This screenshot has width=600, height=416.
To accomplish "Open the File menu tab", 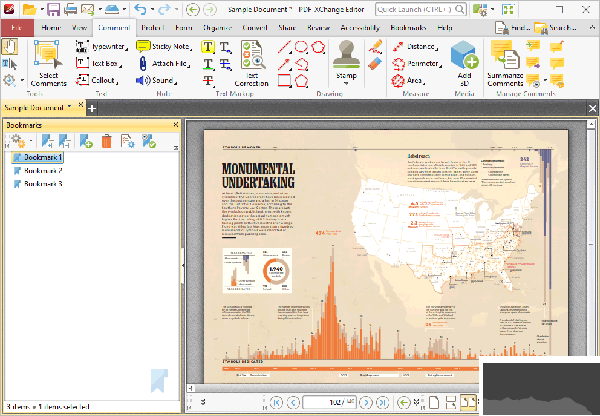I will tap(16, 27).
